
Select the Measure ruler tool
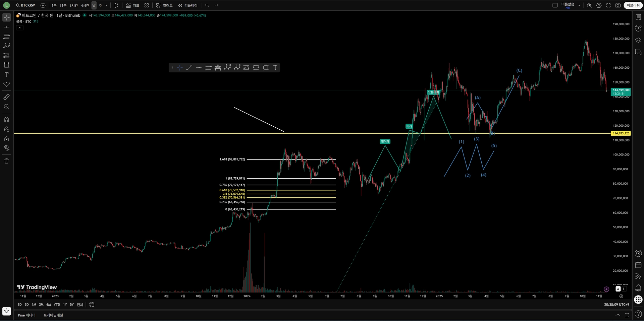pyautogui.click(x=6, y=97)
